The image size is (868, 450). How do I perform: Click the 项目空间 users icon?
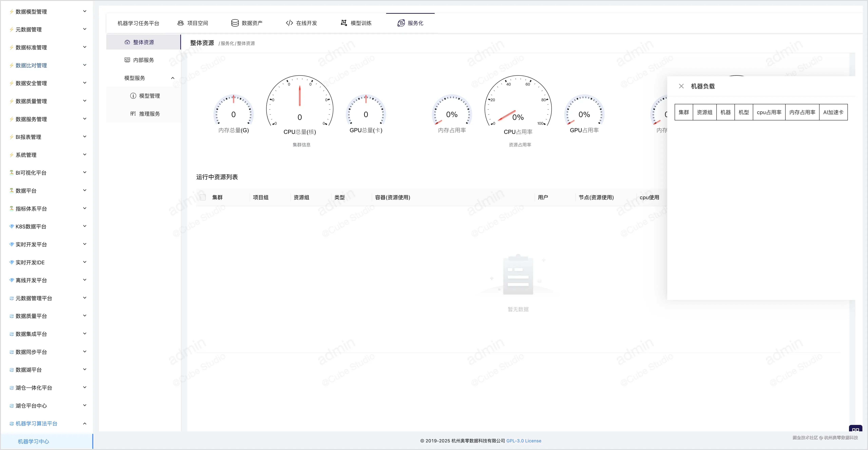point(181,23)
